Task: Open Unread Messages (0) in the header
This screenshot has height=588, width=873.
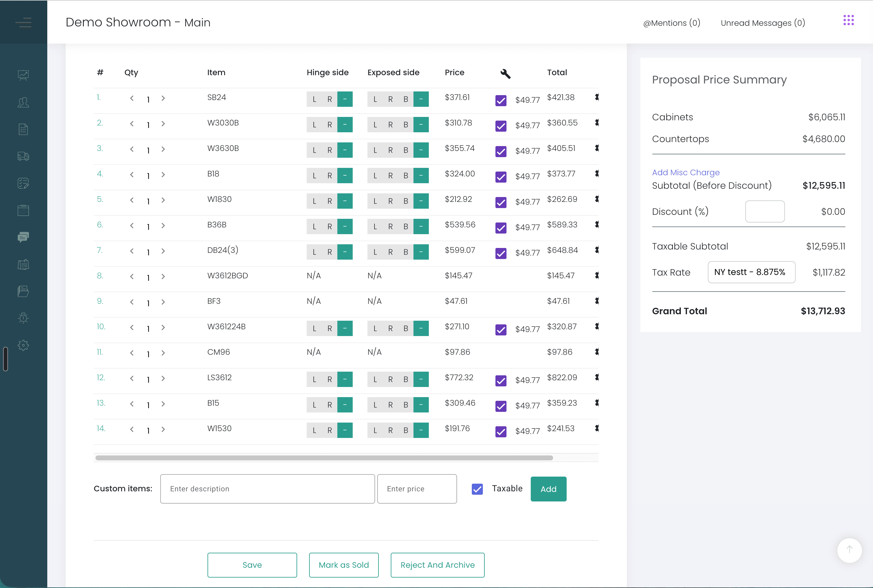Action: [x=763, y=23]
